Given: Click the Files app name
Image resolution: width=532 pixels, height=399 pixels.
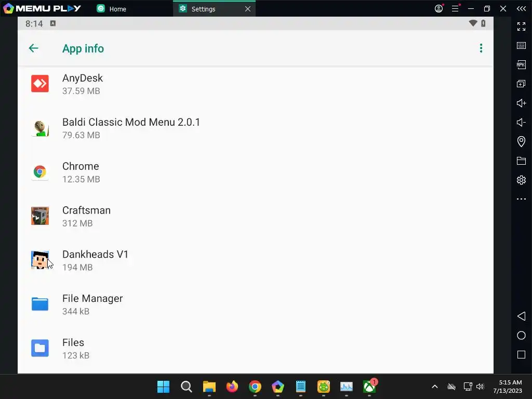Looking at the screenshot, I should [x=73, y=343].
